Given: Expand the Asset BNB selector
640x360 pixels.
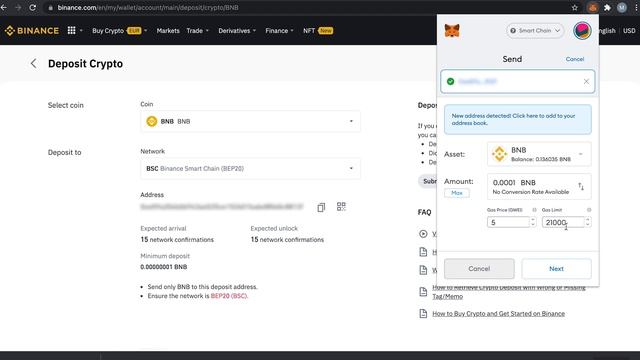Looking at the screenshot, I should [539, 154].
